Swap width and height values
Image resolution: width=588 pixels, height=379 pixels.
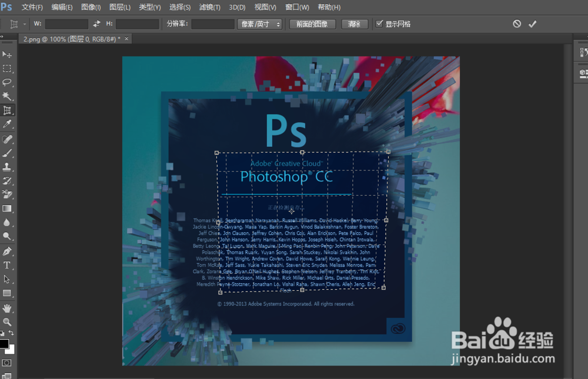[97, 24]
